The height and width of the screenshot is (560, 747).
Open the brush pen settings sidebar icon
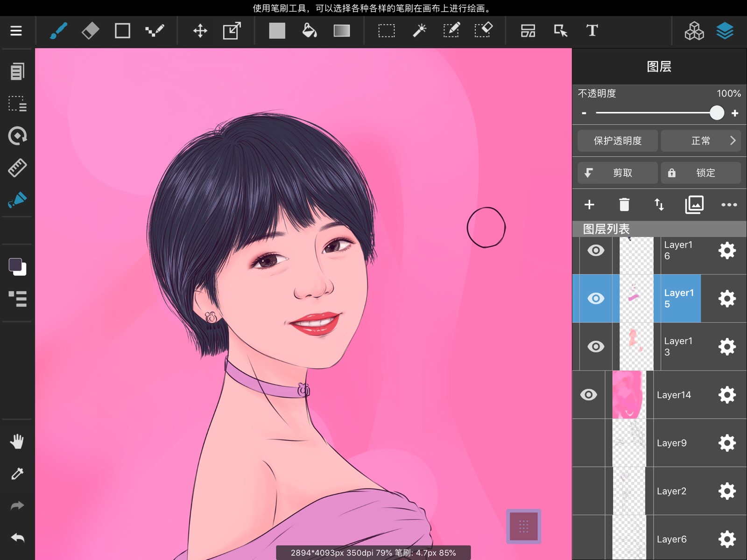[x=17, y=200]
